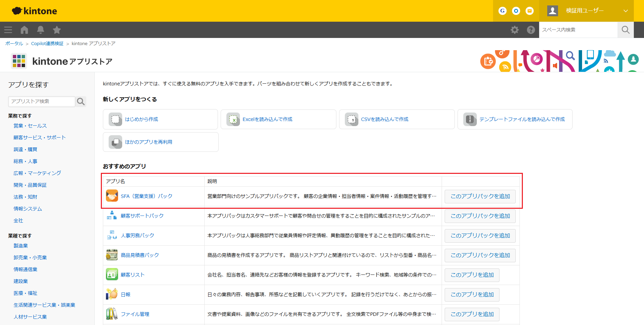Go to the home portal icon
Image resolution: width=644 pixels, height=325 pixels.
pyautogui.click(x=24, y=30)
